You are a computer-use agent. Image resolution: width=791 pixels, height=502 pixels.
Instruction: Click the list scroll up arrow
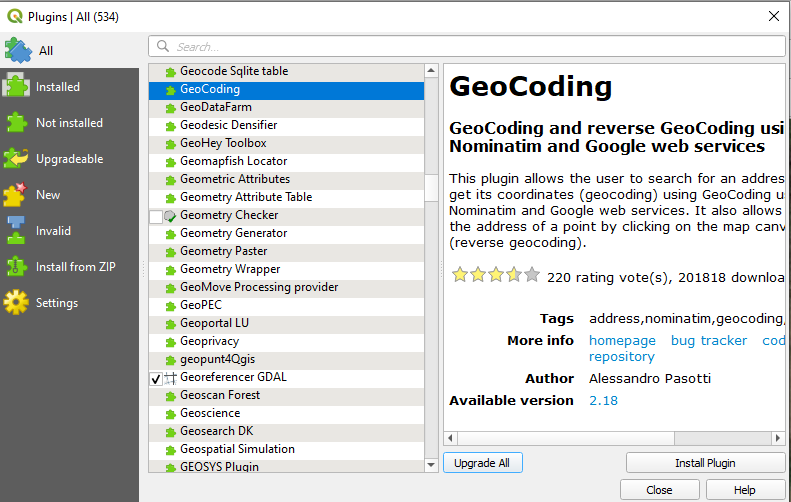(431, 71)
